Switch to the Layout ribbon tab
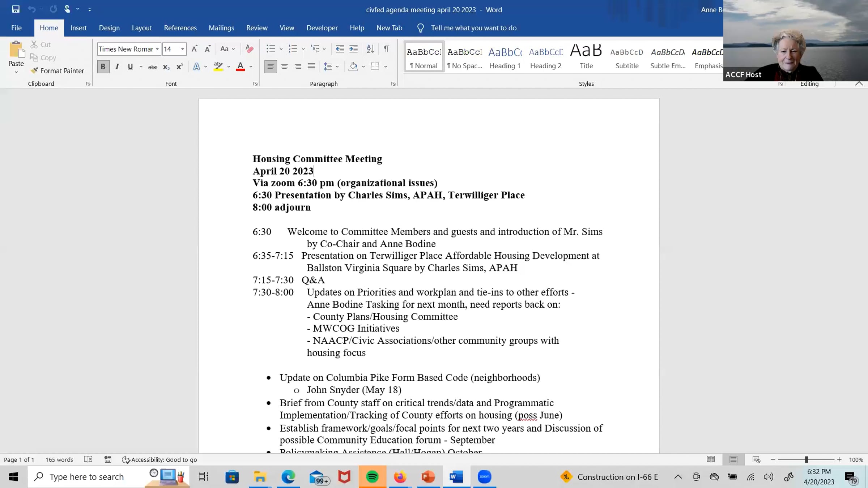 (x=141, y=28)
